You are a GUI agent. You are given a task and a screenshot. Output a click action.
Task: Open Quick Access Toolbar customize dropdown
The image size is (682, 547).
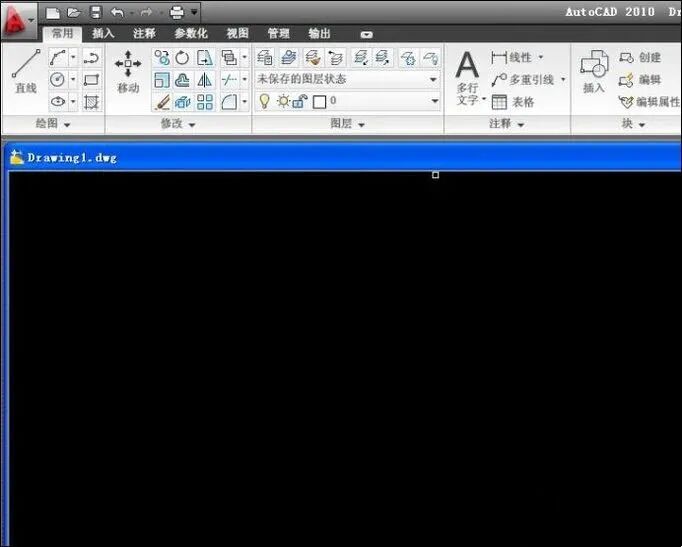coord(194,12)
